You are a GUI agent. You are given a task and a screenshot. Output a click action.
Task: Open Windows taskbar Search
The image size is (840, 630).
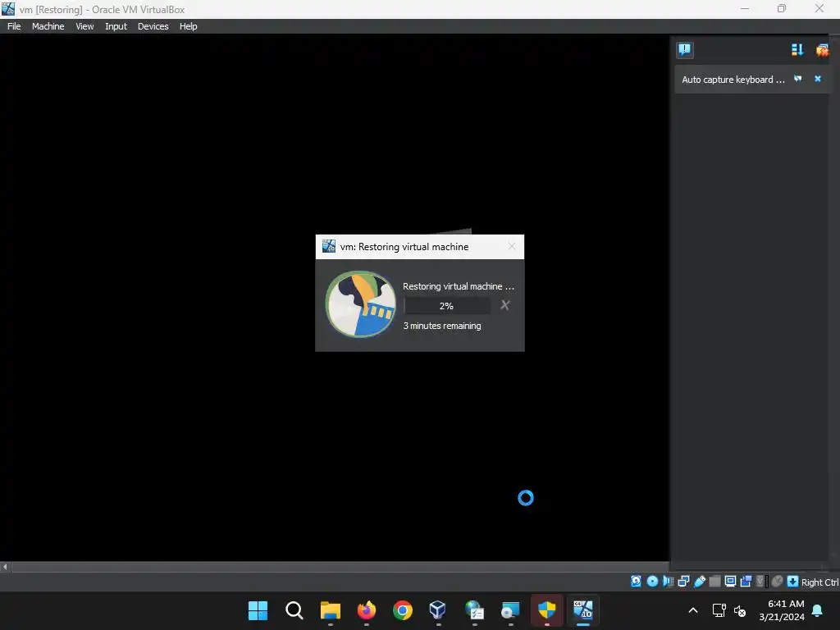click(294, 610)
